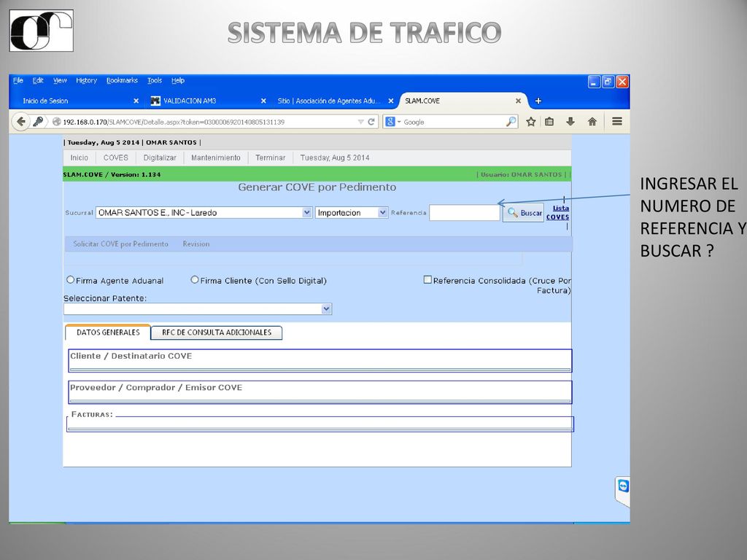Open the Importacion operation type dropdown
The height and width of the screenshot is (560, 747).
352,212
